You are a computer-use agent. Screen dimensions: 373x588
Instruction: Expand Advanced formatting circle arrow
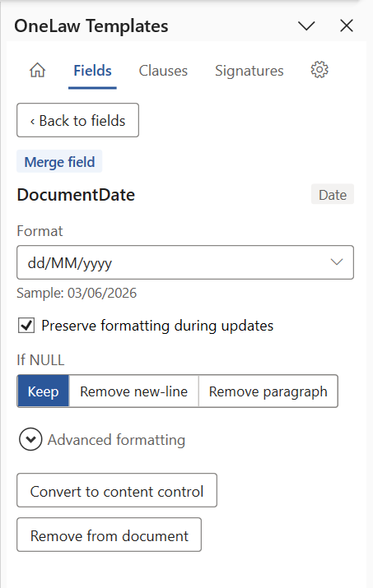point(30,439)
